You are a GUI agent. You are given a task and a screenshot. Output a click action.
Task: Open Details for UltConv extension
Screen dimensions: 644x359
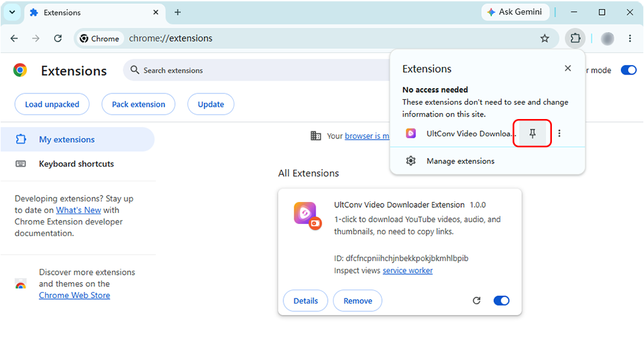coord(305,300)
